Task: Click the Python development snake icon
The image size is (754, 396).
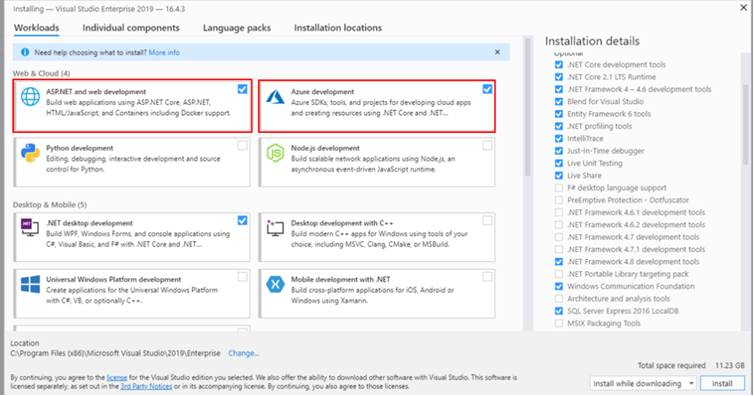Action: point(30,153)
